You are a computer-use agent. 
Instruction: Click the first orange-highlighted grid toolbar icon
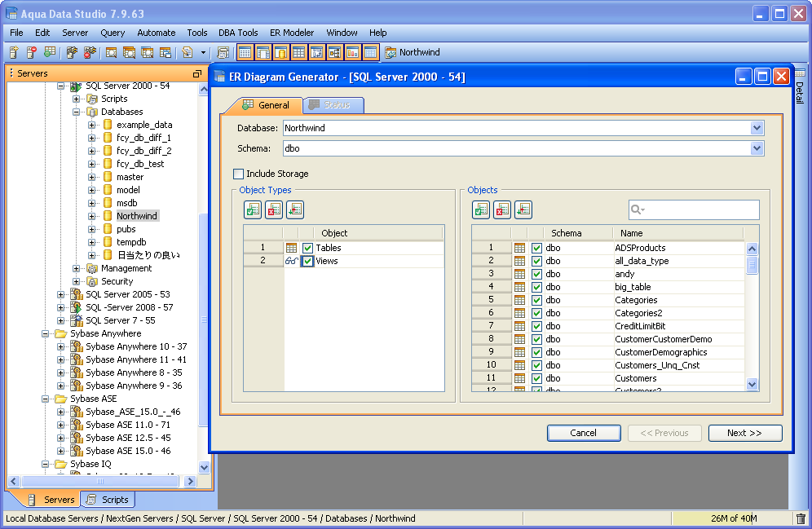click(245, 52)
